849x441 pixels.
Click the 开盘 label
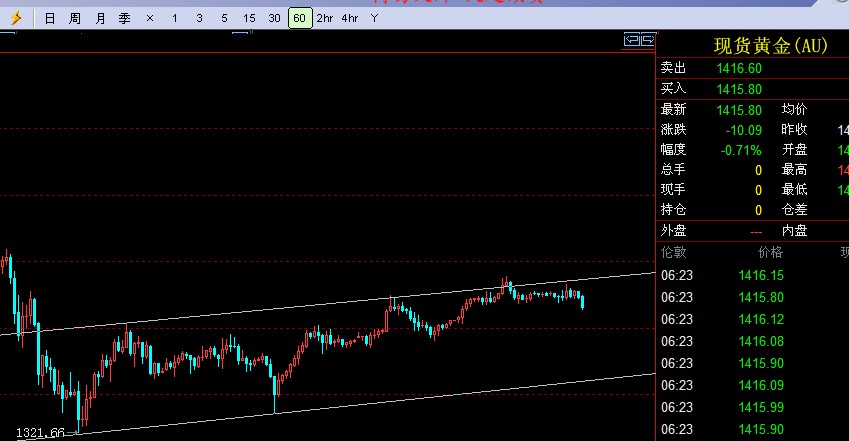point(794,150)
